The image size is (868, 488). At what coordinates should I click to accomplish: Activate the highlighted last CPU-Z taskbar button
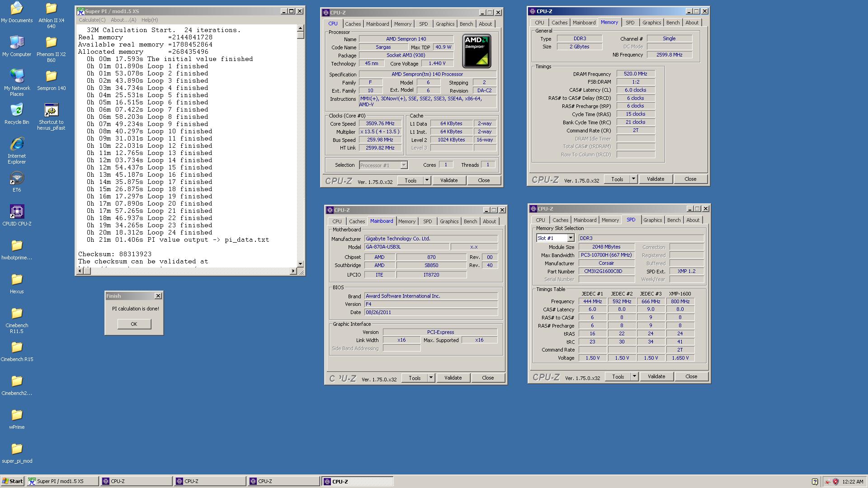(x=357, y=481)
